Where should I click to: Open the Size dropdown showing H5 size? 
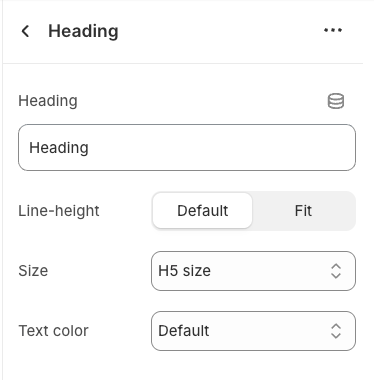tap(253, 271)
